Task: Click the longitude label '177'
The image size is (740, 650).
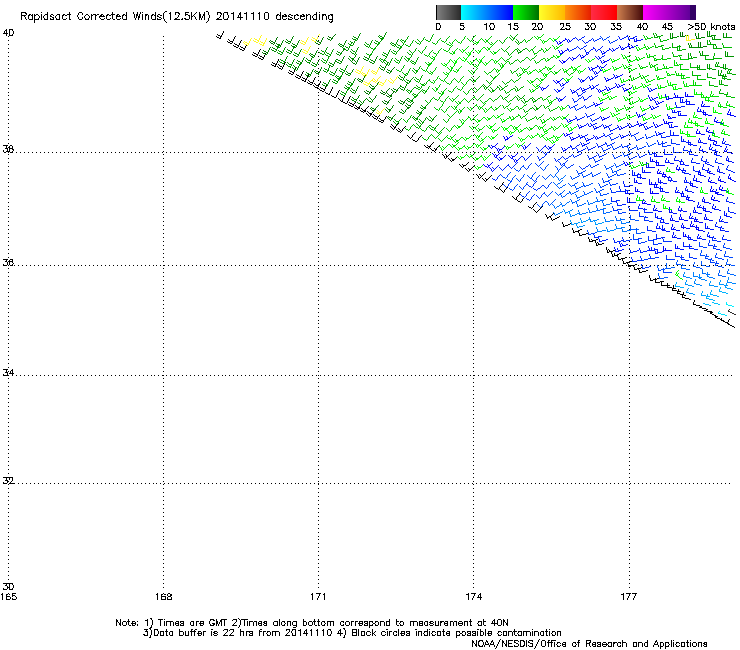Action: pos(629,597)
